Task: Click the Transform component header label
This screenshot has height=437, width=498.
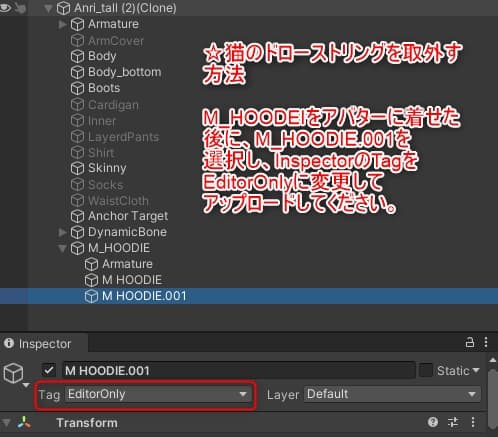Action: (87, 423)
